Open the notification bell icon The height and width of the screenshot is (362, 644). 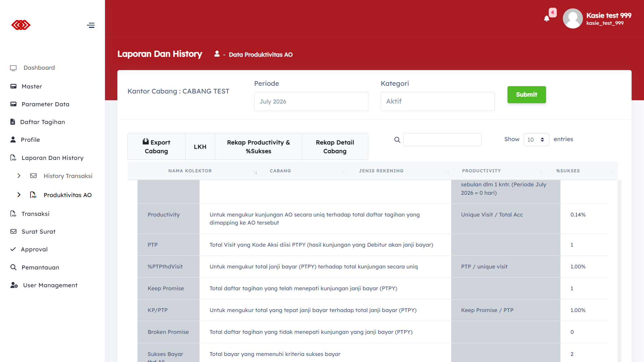(547, 18)
